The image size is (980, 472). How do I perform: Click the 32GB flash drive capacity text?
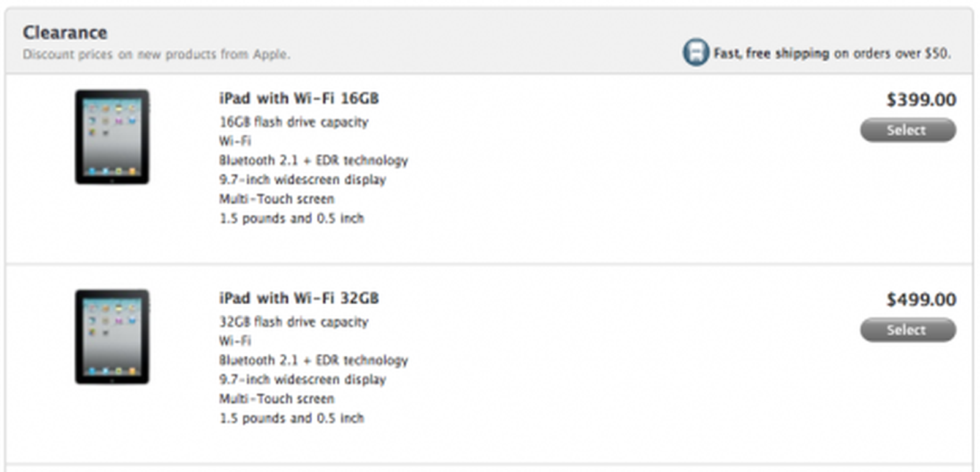pyautogui.click(x=293, y=322)
